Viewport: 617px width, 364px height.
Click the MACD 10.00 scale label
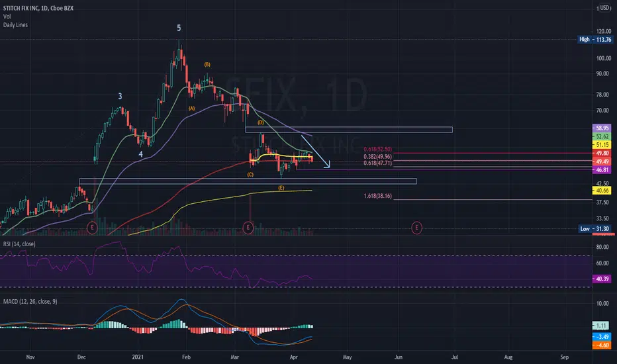pos(602,303)
